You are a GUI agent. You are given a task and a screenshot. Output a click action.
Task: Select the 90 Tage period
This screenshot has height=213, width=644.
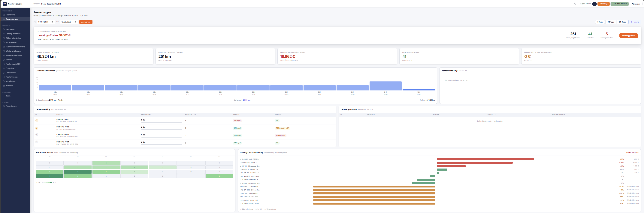622,22
